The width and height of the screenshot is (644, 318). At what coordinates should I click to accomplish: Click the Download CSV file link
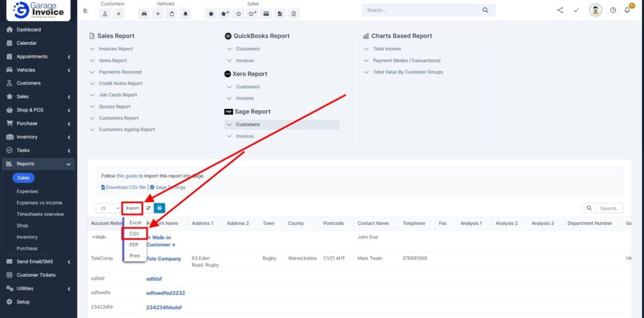click(124, 187)
